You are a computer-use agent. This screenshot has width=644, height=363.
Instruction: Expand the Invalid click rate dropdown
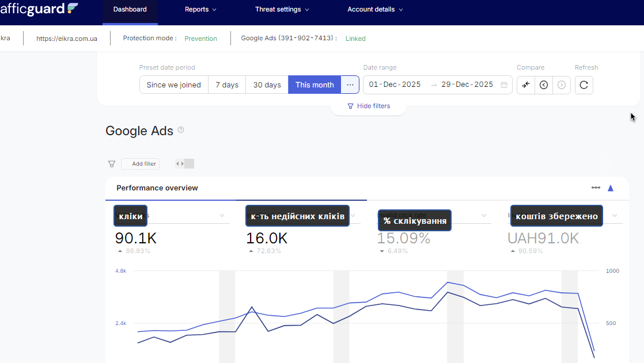click(484, 215)
